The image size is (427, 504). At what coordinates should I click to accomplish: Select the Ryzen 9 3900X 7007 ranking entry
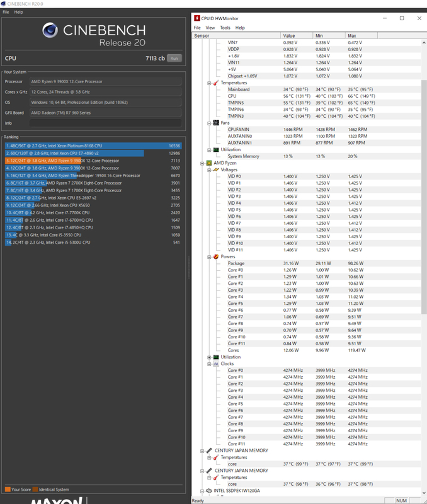pos(93,168)
